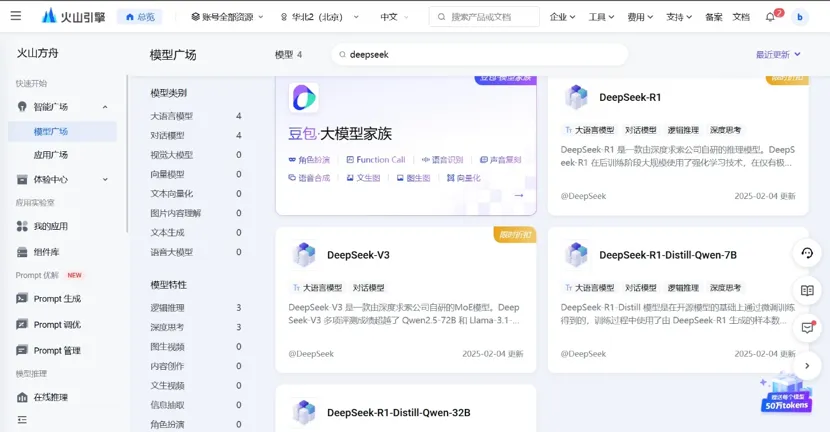Click the arrow on the 豆包 family card
The image size is (830, 432).
tap(519, 195)
